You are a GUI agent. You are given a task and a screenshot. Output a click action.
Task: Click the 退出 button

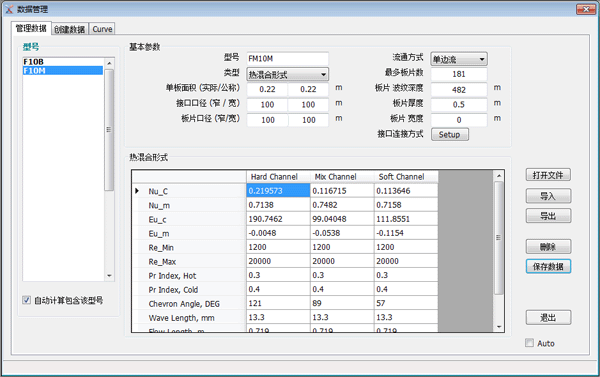548,317
